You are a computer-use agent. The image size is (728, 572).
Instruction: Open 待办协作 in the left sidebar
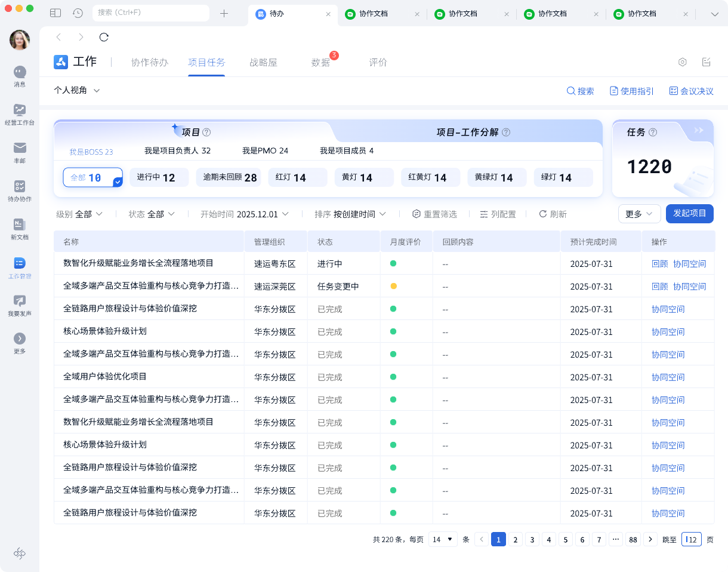pyautogui.click(x=20, y=190)
